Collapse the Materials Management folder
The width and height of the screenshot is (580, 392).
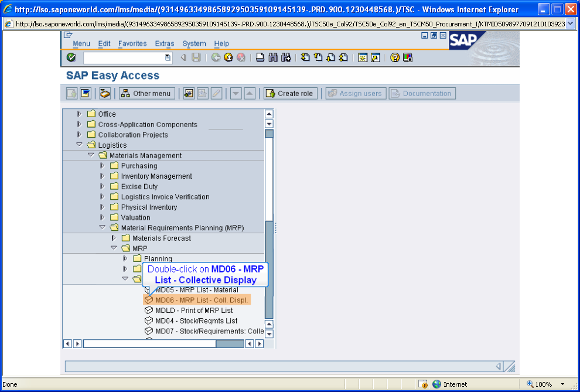coord(91,155)
